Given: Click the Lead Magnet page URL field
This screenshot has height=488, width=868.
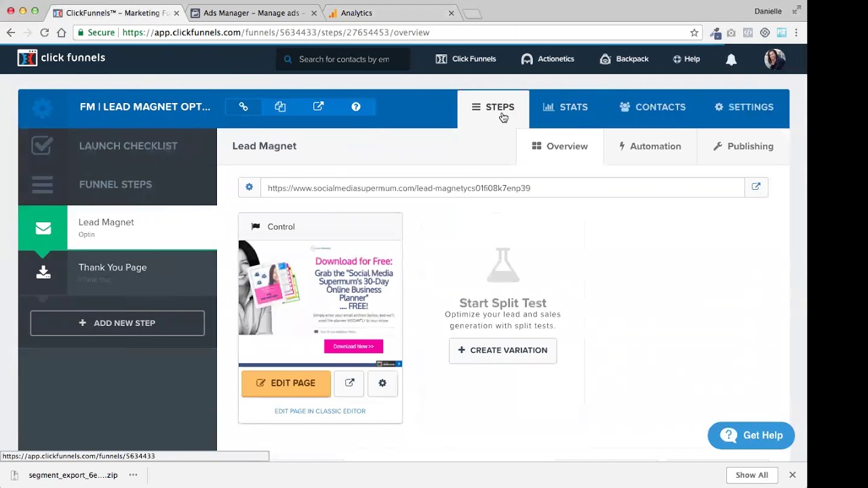Looking at the screenshot, I should [x=502, y=188].
